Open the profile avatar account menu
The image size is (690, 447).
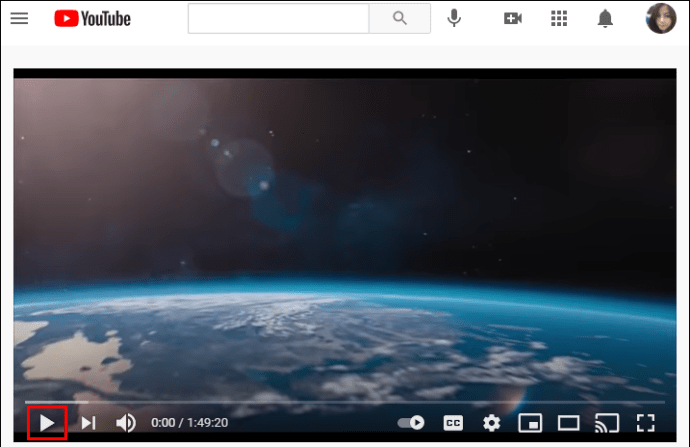[x=661, y=18]
